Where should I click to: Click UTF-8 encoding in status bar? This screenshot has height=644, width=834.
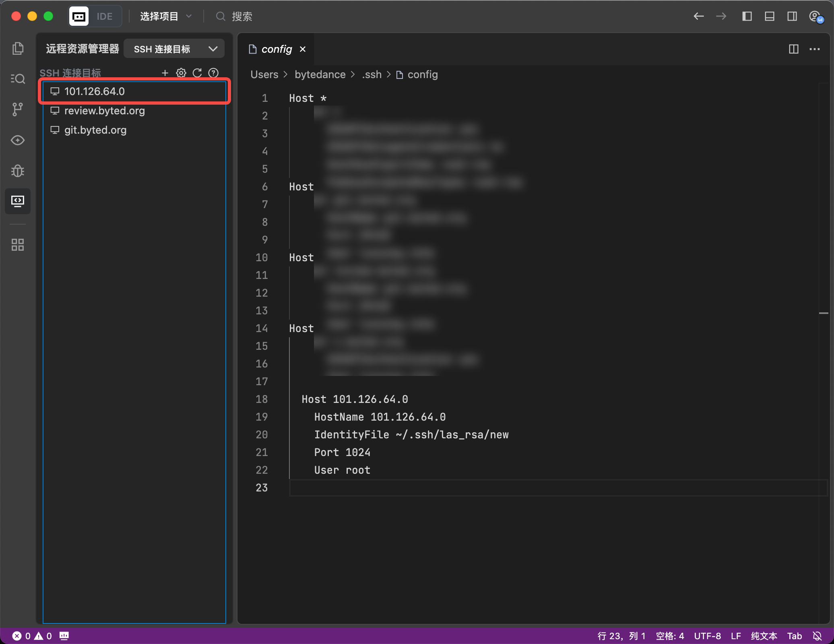[x=707, y=636]
